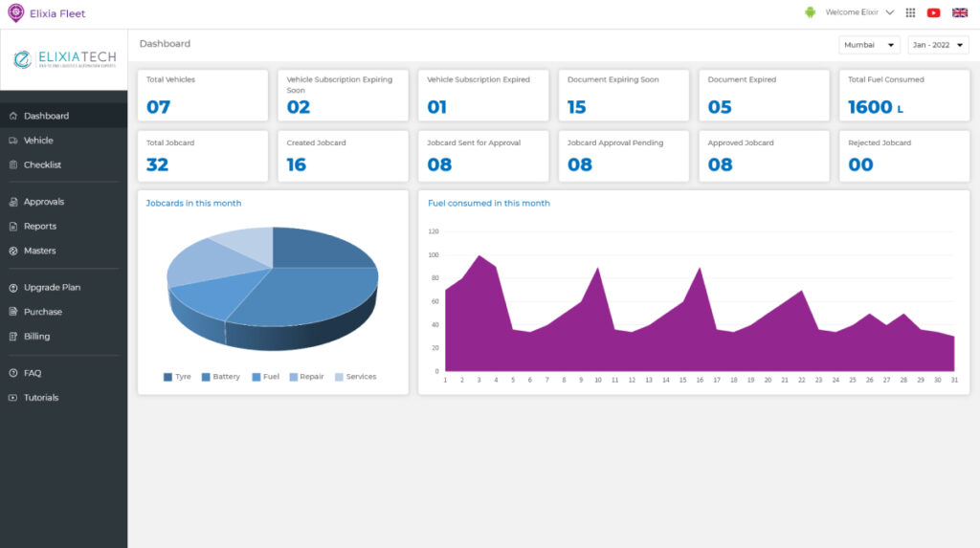Click the Elixia Fleet logo icon
980x548 pixels.
click(x=15, y=13)
